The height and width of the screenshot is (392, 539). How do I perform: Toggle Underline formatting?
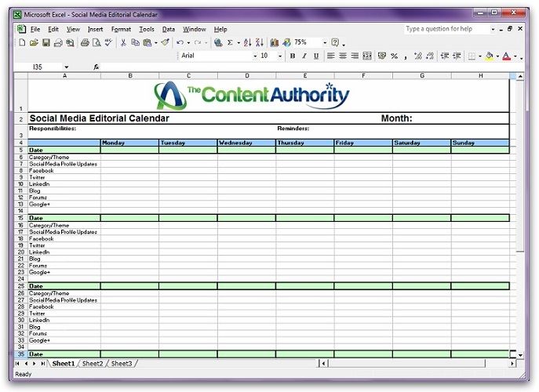tap(316, 56)
